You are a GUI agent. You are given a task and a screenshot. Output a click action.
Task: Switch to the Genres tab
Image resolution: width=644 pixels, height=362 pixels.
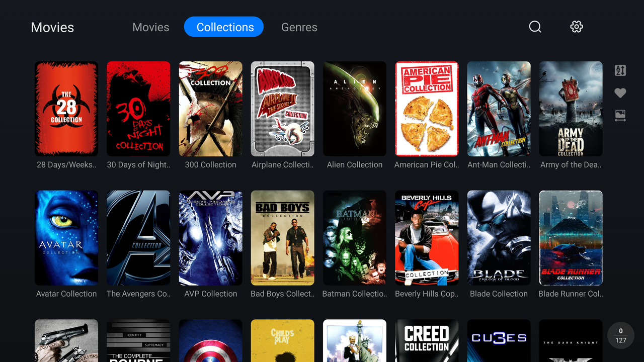click(299, 27)
